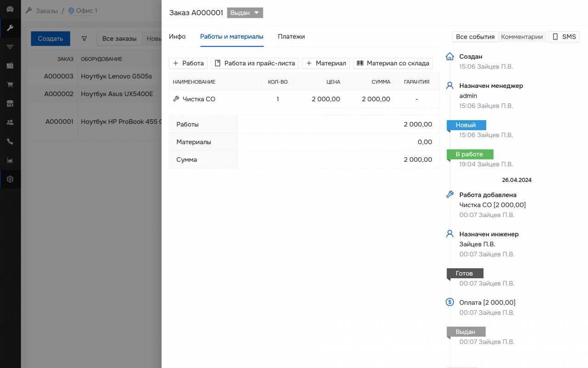
Task: Open the Выдан status dropdown
Action: click(245, 13)
